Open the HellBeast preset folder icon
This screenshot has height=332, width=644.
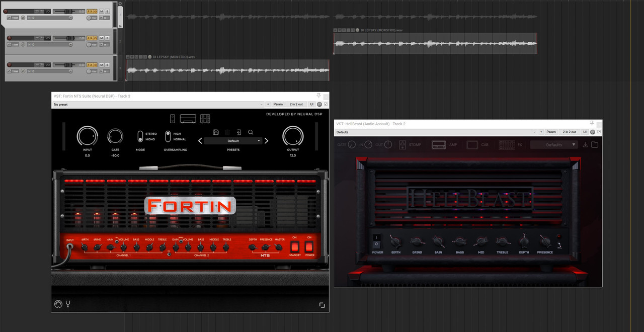tap(594, 145)
